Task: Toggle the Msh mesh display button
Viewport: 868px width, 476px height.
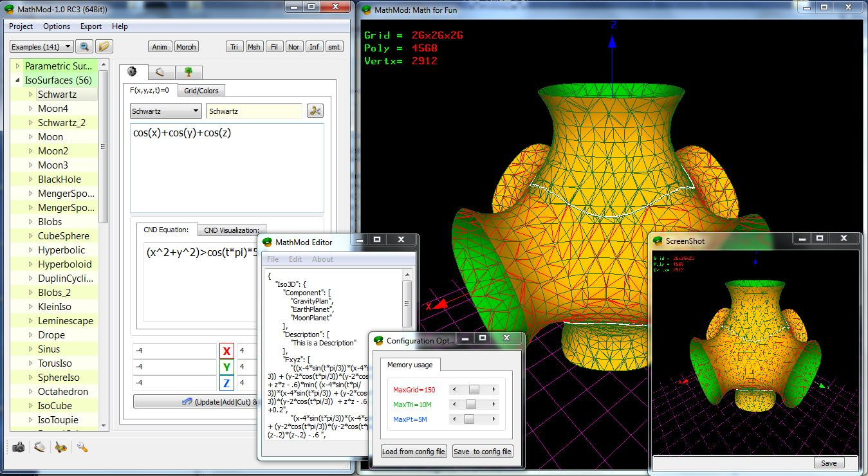Action: (254, 47)
